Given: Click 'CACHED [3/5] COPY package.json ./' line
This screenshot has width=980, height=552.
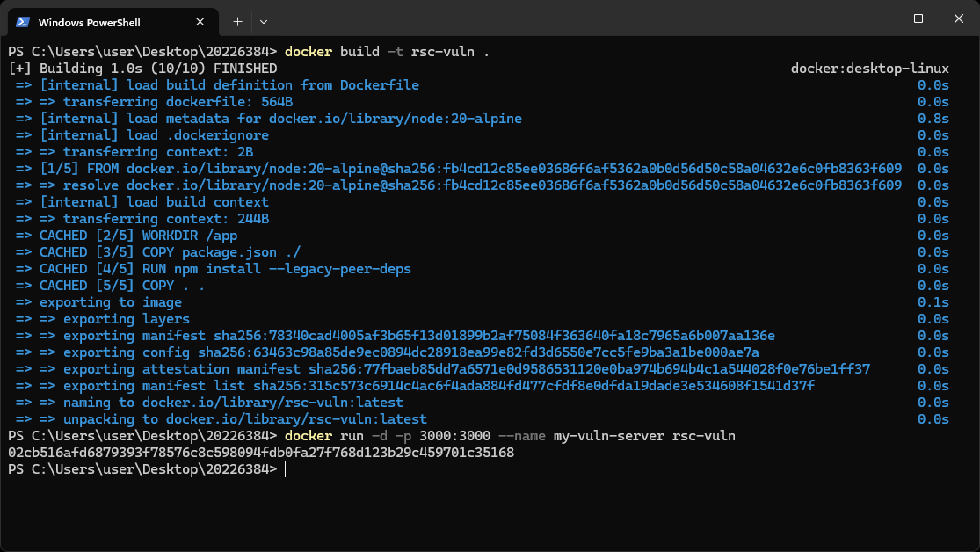Looking at the screenshot, I should click(x=158, y=252).
